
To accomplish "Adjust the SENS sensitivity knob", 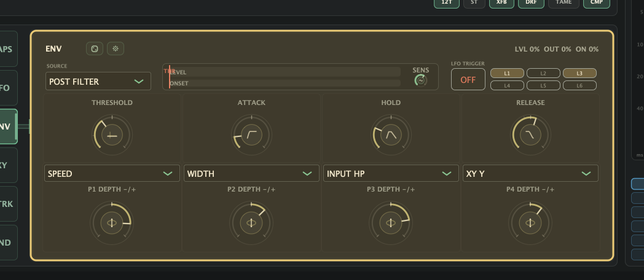I will [x=420, y=80].
